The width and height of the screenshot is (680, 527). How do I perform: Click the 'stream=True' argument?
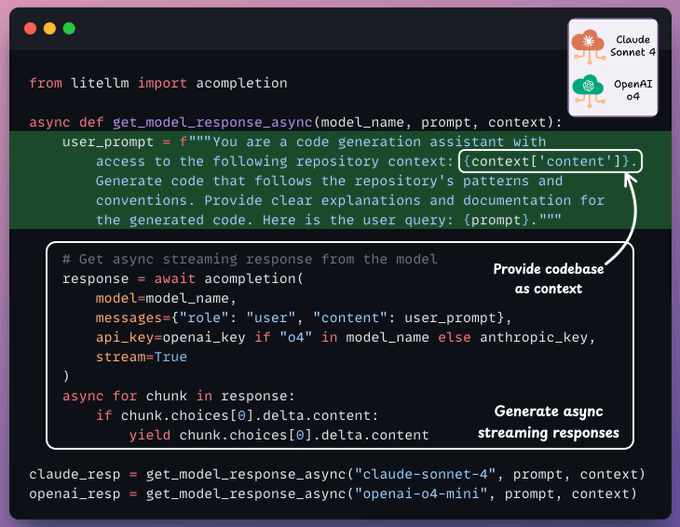(141, 357)
